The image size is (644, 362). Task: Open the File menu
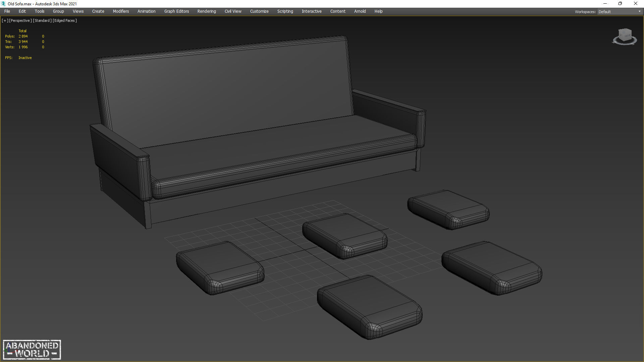(x=7, y=11)
